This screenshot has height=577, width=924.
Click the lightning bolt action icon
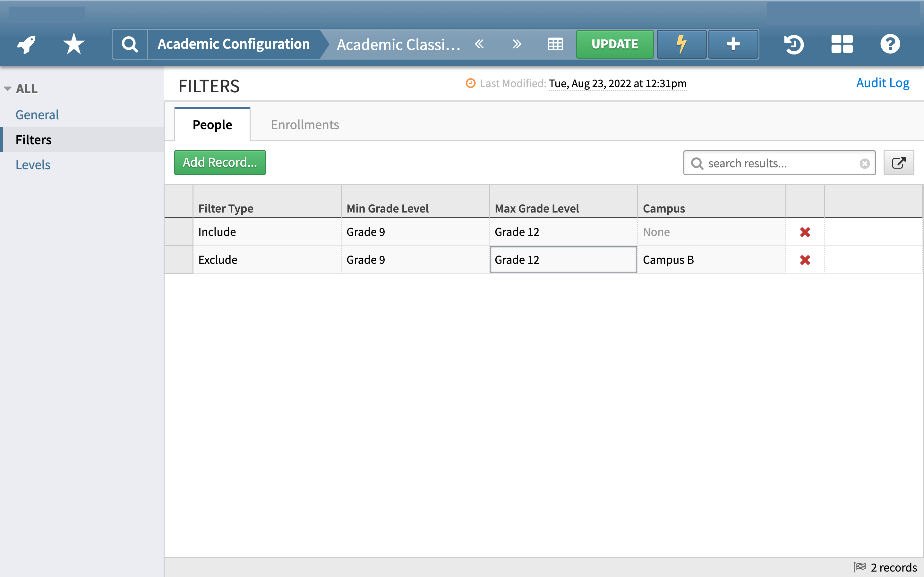681,44
